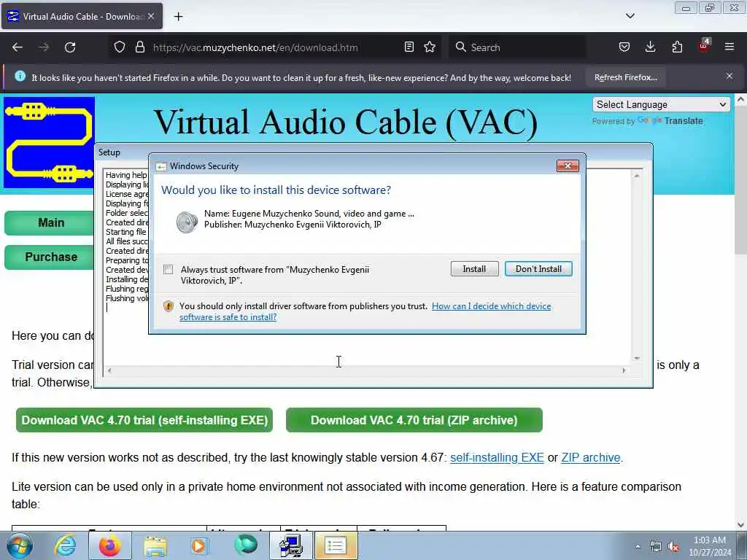Open the Firefox downloads panel
747x560 pixels.
pos(650,47)
